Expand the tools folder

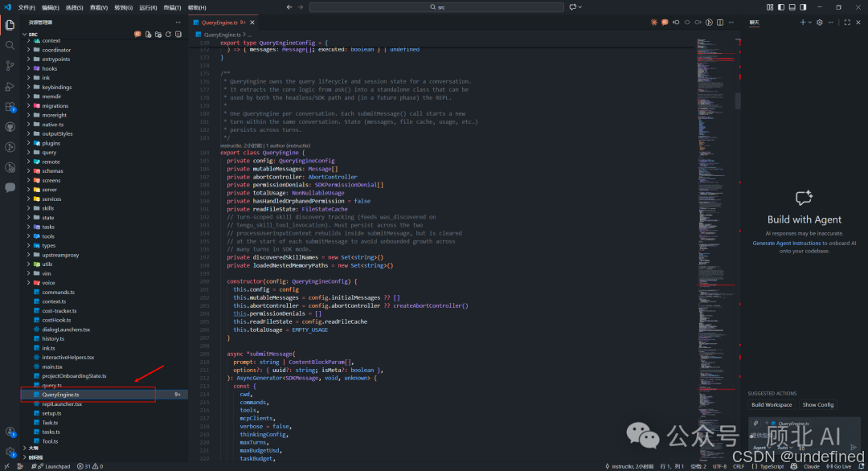(104, 236)
